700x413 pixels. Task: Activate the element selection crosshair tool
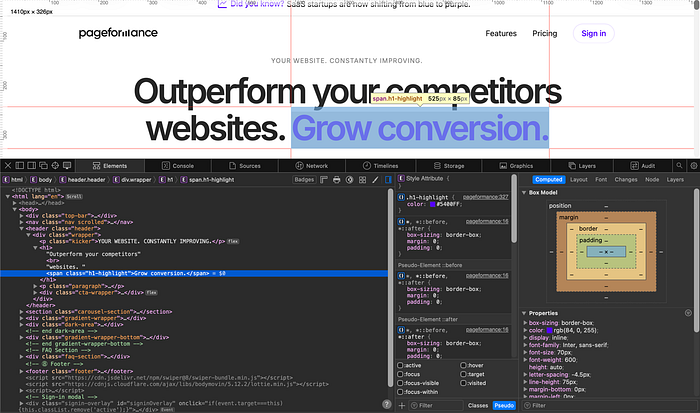tap(55, 166)
